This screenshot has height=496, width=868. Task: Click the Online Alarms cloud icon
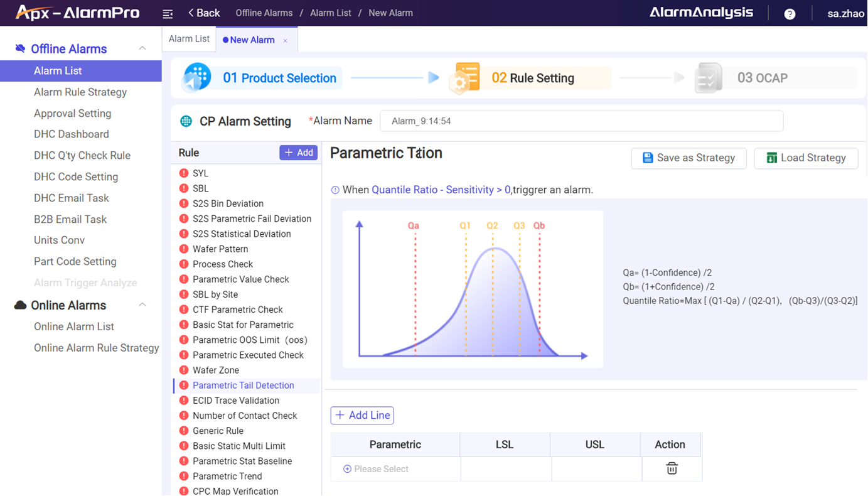point(19,305)
